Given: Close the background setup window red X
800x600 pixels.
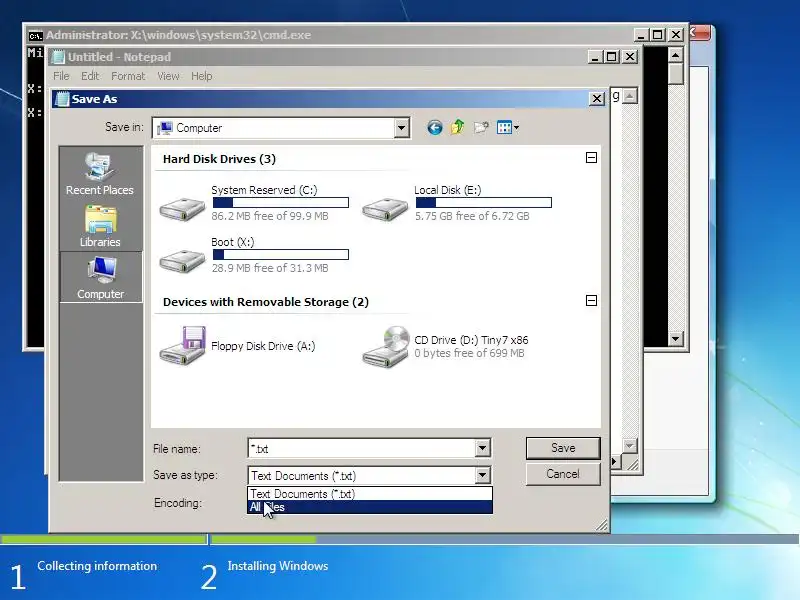Looking at the screenshot, I should [699, 33].
